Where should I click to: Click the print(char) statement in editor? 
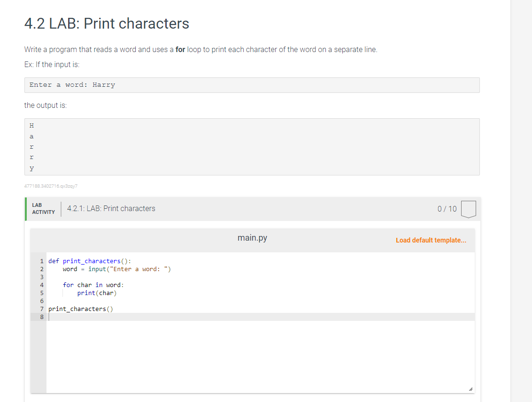pos(97,293)
